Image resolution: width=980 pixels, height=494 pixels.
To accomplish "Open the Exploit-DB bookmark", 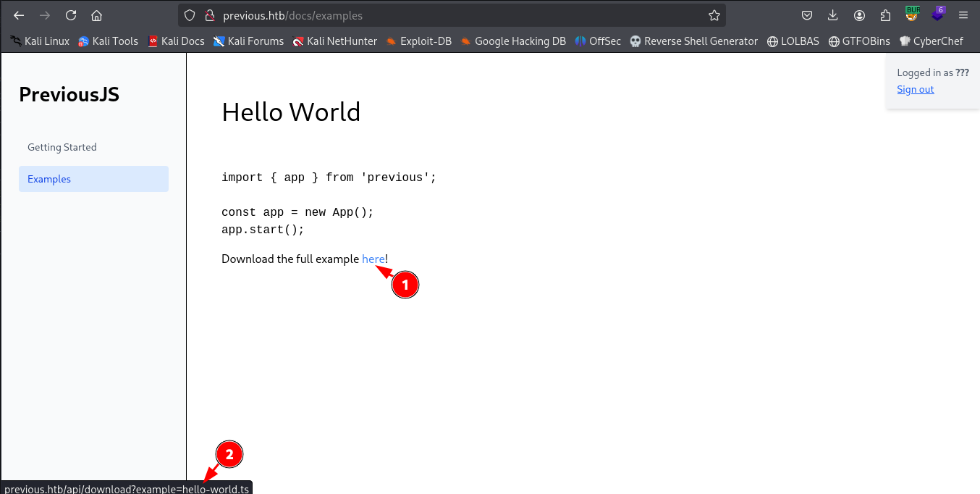I will point(419,41).
